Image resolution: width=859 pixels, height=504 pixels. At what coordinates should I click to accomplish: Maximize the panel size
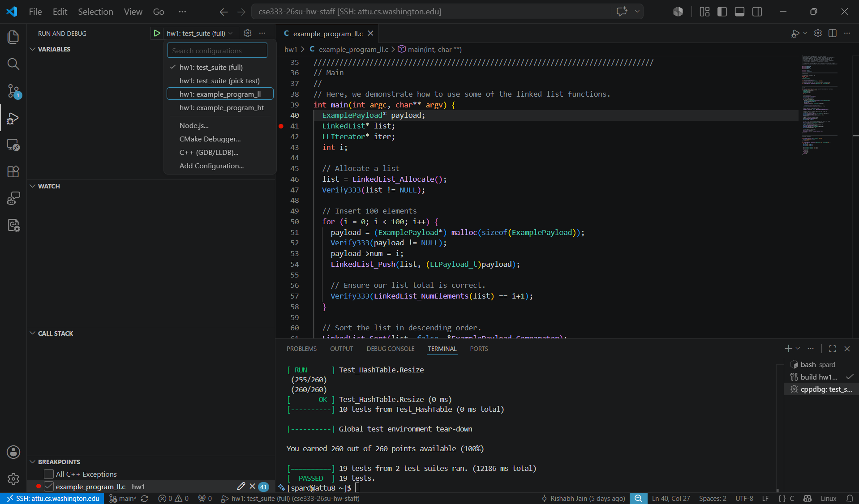[x=833, y=349]
